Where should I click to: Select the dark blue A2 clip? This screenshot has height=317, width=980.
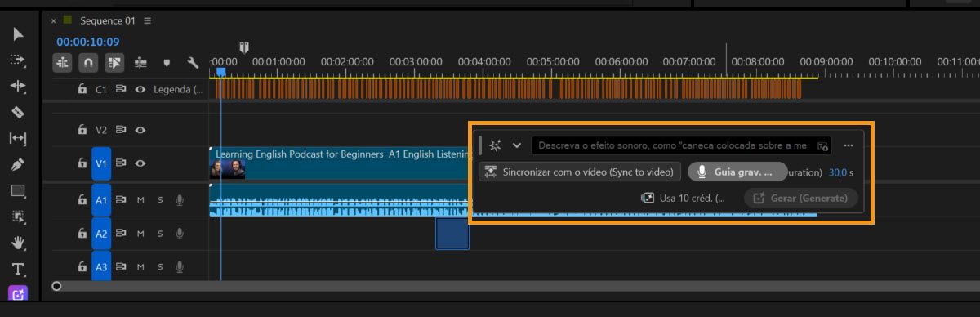pos(452,234)
